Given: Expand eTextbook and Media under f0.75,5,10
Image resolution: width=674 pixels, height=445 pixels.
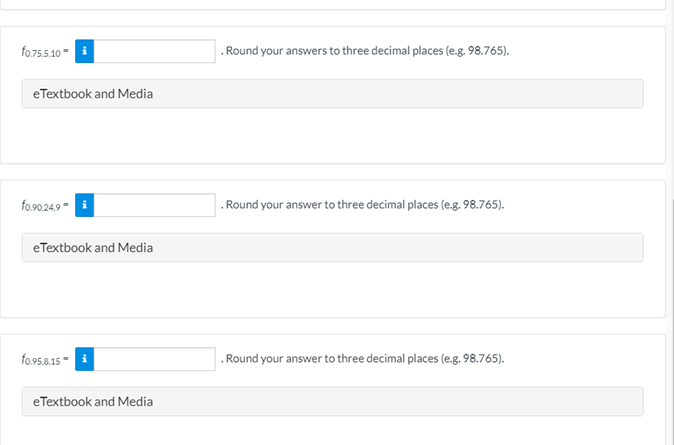Looking at the screenshot, I should pyautogui.click(x=332, y=94).
